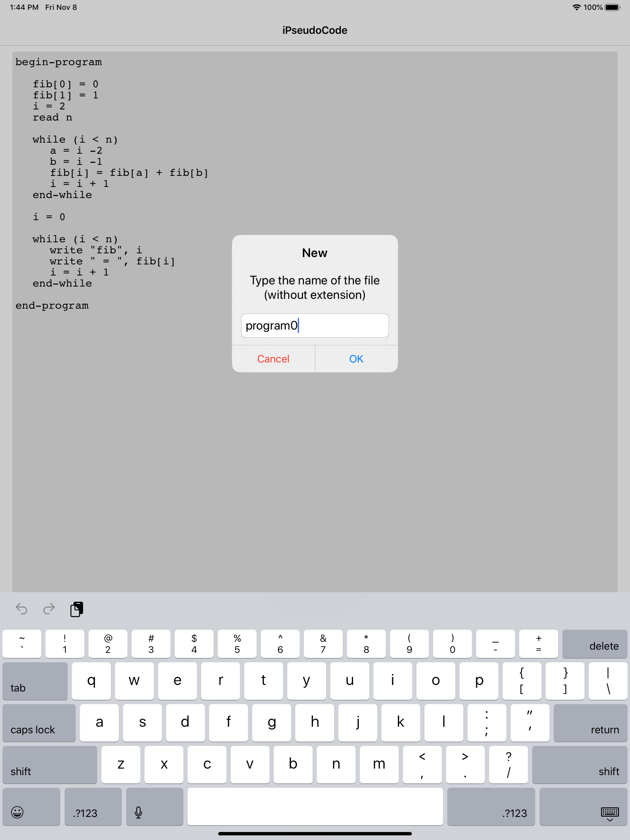Tap the 'read n' code line

click(52, 117)
